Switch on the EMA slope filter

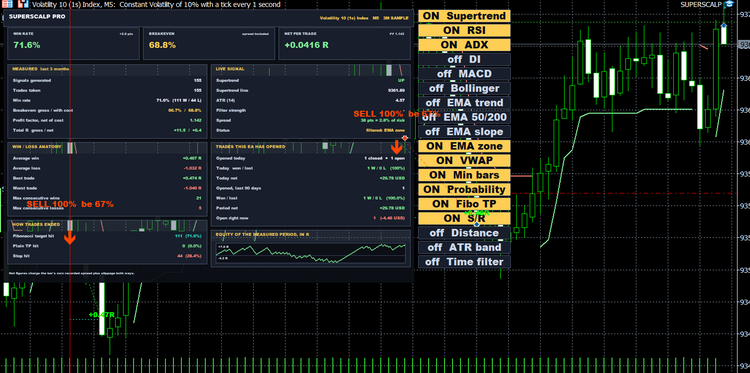coord(464,132)
